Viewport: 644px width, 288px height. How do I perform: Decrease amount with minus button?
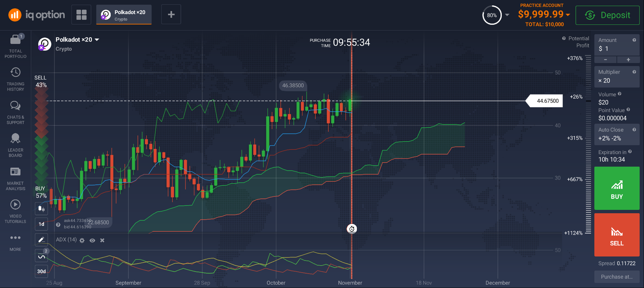[x=605, y=60]
